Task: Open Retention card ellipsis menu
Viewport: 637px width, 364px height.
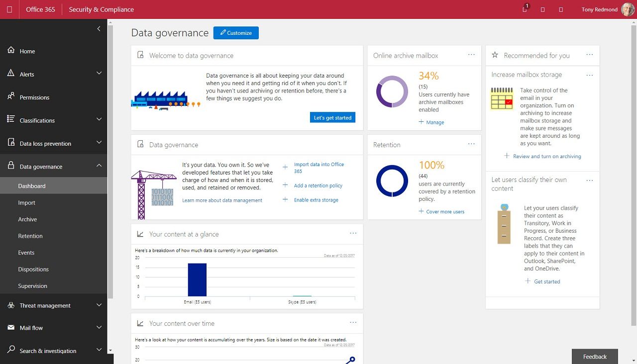Action: (x=471, y=144)
